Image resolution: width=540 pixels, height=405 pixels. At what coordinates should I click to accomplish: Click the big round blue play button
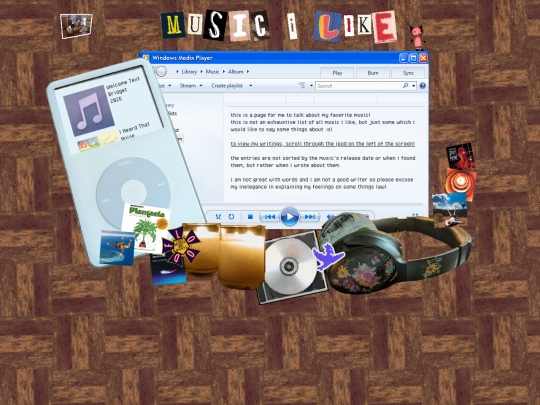[290, 217]
